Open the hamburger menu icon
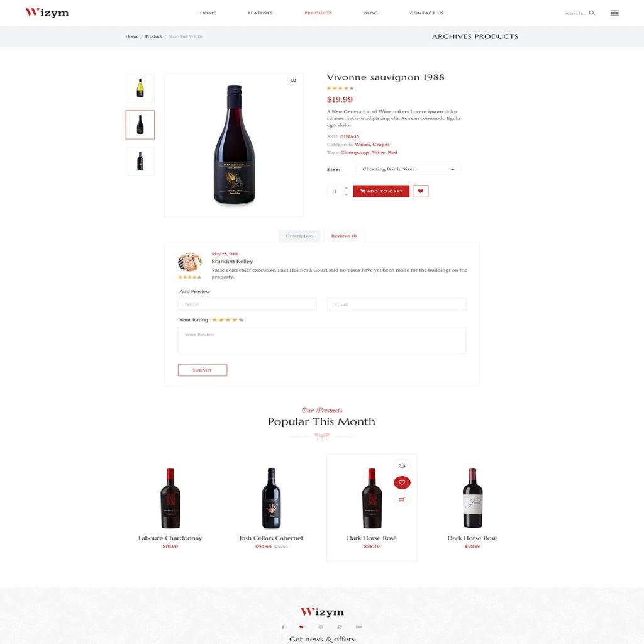Screen dimensions: 644x644 pos(614,13)
